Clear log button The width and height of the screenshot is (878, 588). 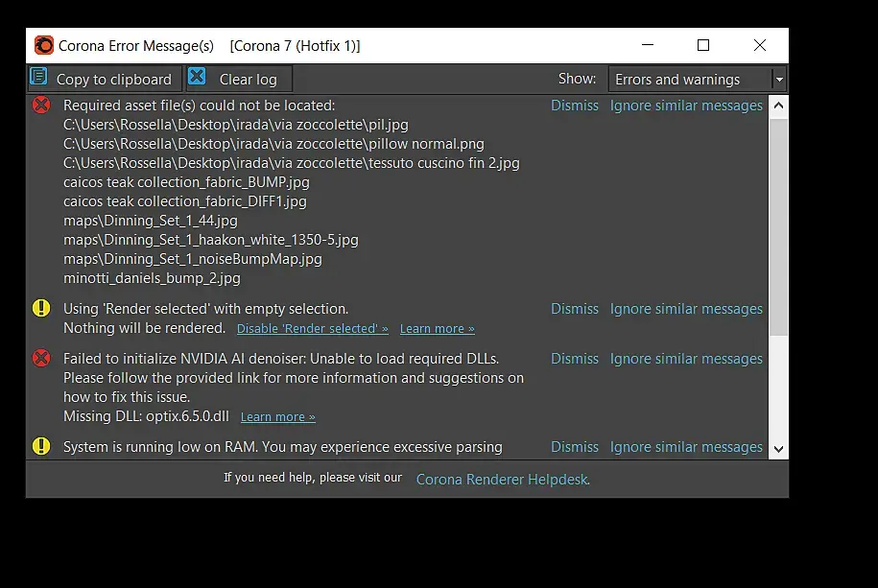(239, 79)
